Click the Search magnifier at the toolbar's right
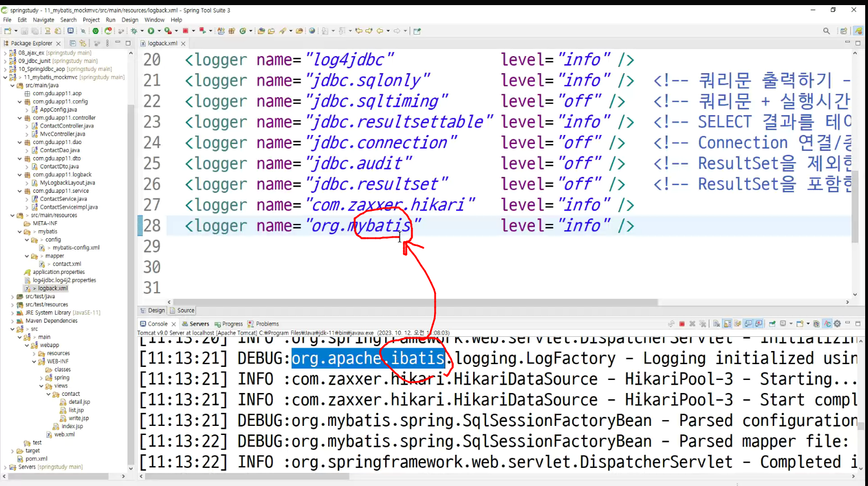The image size is (868, 486). click(x=827, y=31)
